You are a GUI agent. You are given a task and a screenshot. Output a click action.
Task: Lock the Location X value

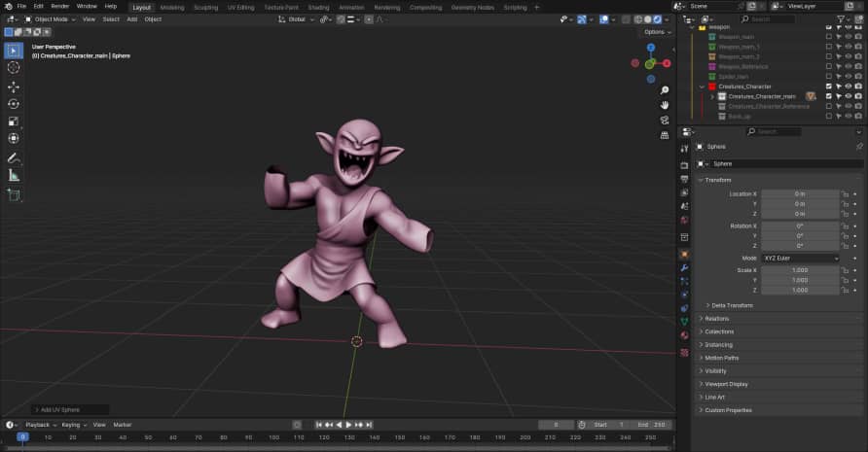tap(846, 194)
